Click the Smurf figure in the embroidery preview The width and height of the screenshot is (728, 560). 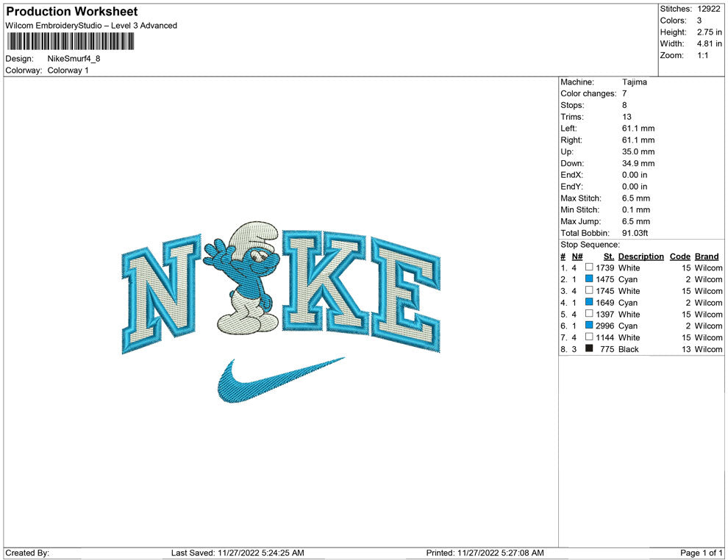coord(243,278)
